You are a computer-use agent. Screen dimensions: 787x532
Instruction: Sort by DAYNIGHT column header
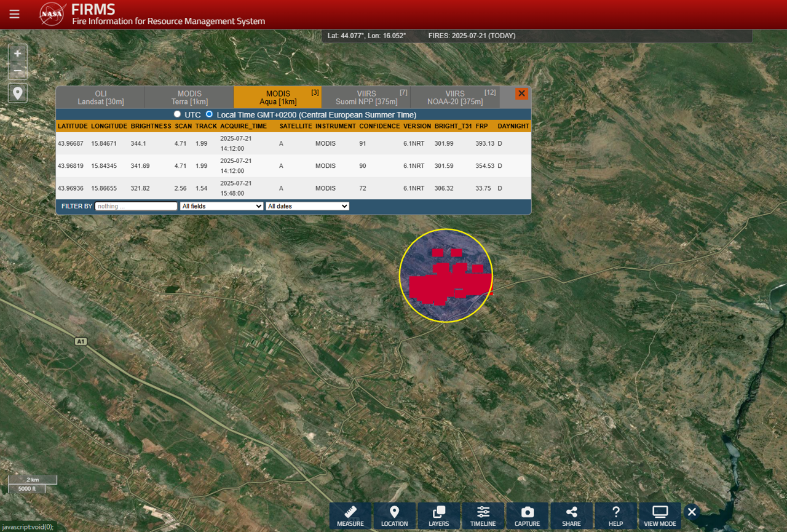513,126
